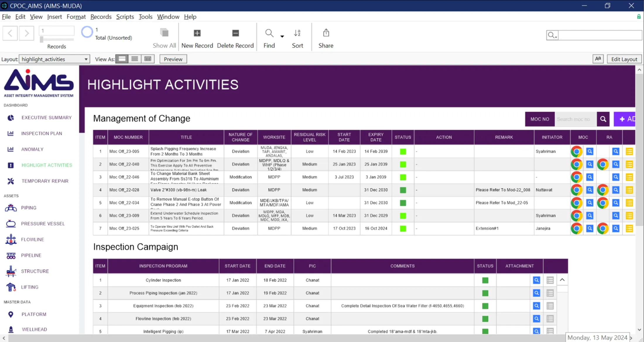This screenshot has width=644, height=342.
Task: Click the current record number field
Action: (x=57, y=30)
